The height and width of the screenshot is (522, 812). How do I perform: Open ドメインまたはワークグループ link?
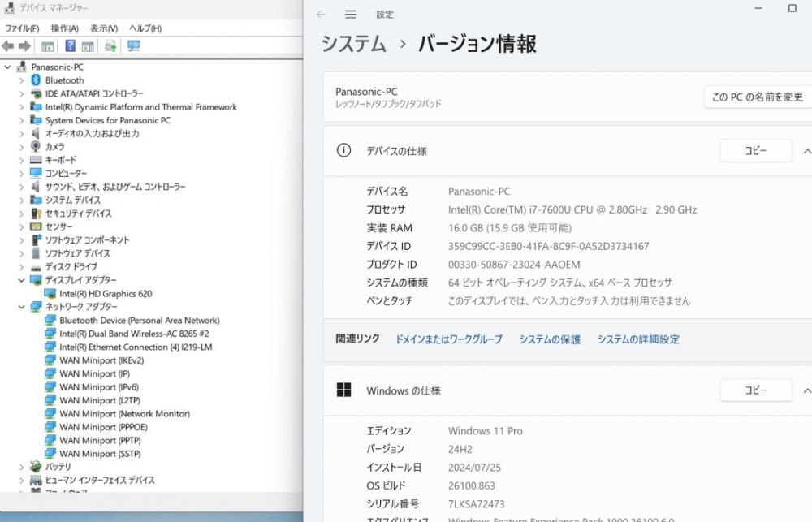[x=449, y=339]
